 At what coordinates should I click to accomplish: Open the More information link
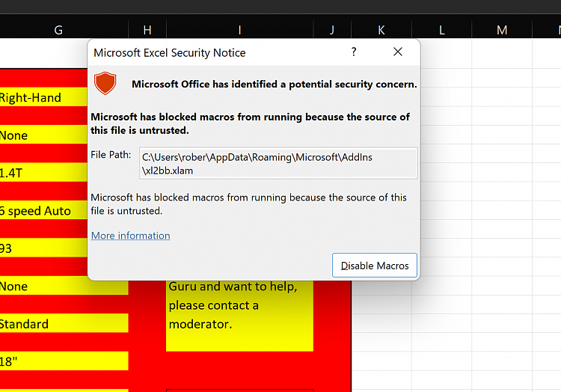131,236
